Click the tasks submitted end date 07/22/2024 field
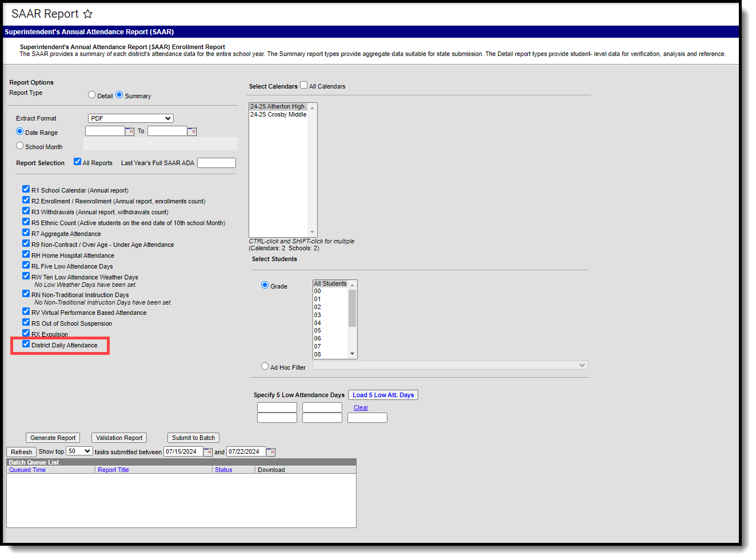 246,451
